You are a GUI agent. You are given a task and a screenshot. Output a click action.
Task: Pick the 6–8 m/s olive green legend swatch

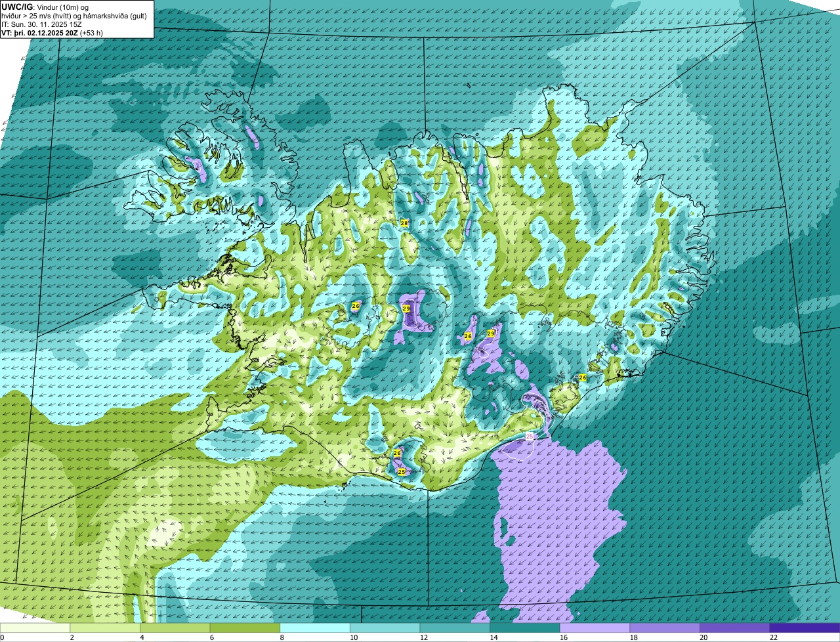tap(245, 628)
